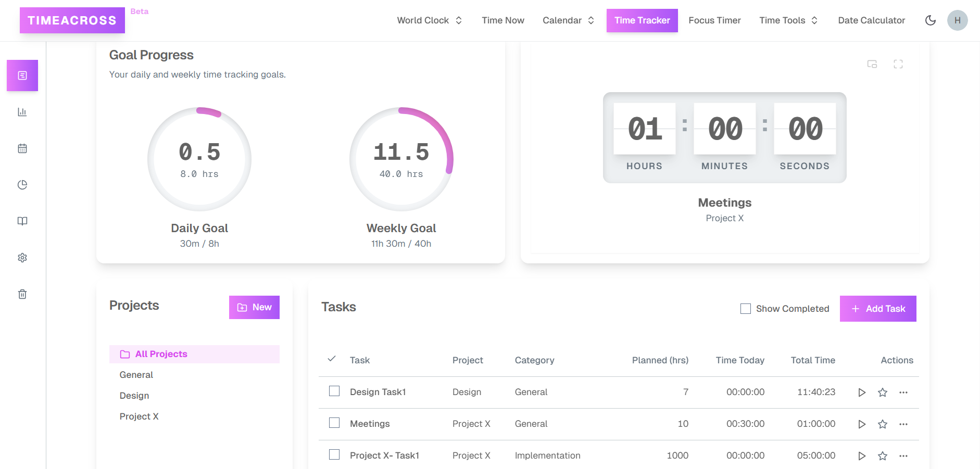Click 00:30:00 time today cell

click(746, 424)
